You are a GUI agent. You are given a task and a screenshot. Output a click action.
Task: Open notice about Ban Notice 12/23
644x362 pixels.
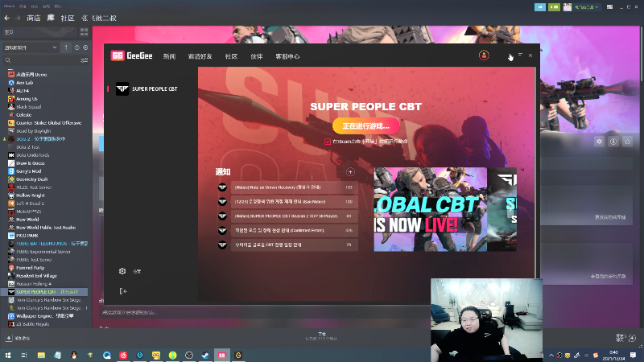pyautogui.click(x=294, y=202)
